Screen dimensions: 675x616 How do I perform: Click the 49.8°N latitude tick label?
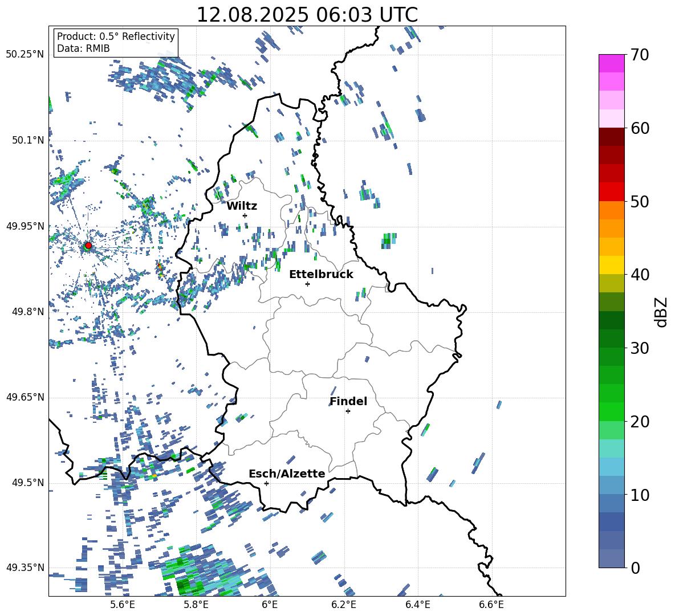pos(28,312)
